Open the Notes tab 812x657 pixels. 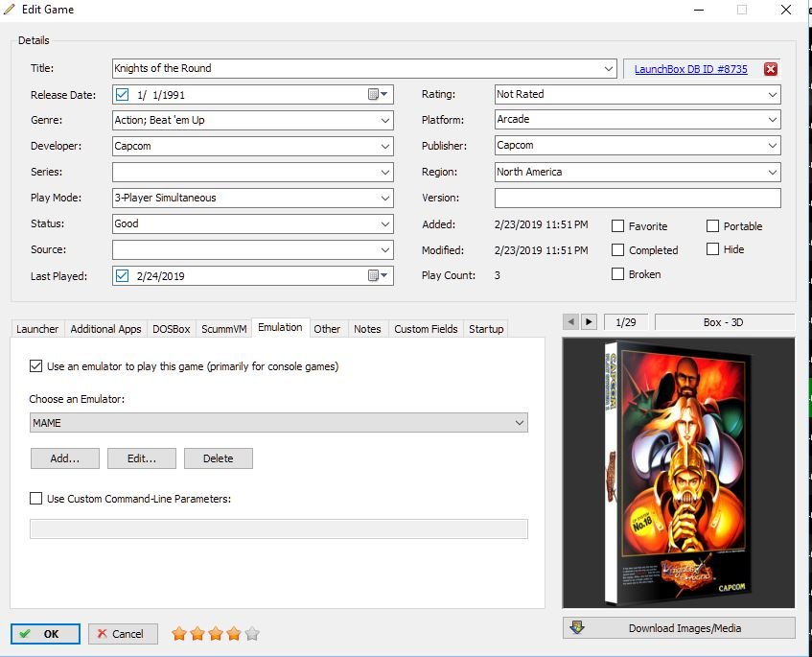pos(367,329)
